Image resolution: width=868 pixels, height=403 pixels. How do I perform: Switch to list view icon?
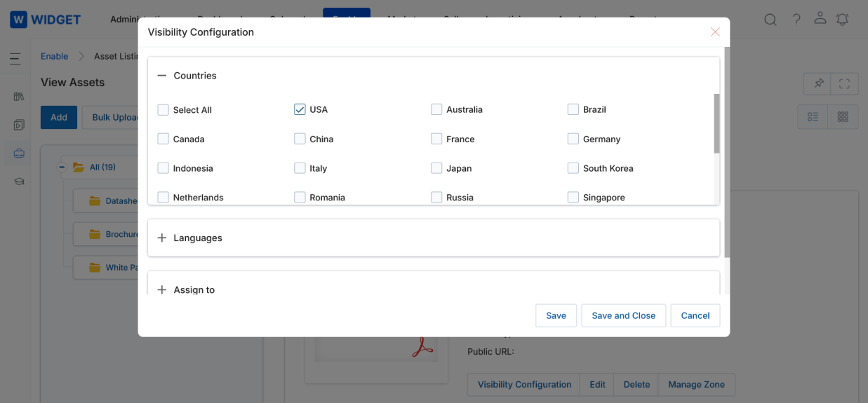coord(813,117)
